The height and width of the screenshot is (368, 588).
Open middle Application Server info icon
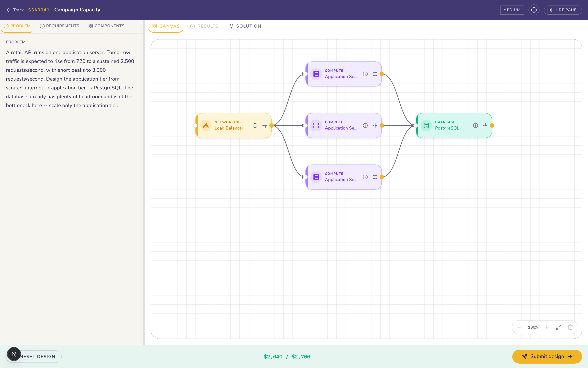[x=365, y=126]
